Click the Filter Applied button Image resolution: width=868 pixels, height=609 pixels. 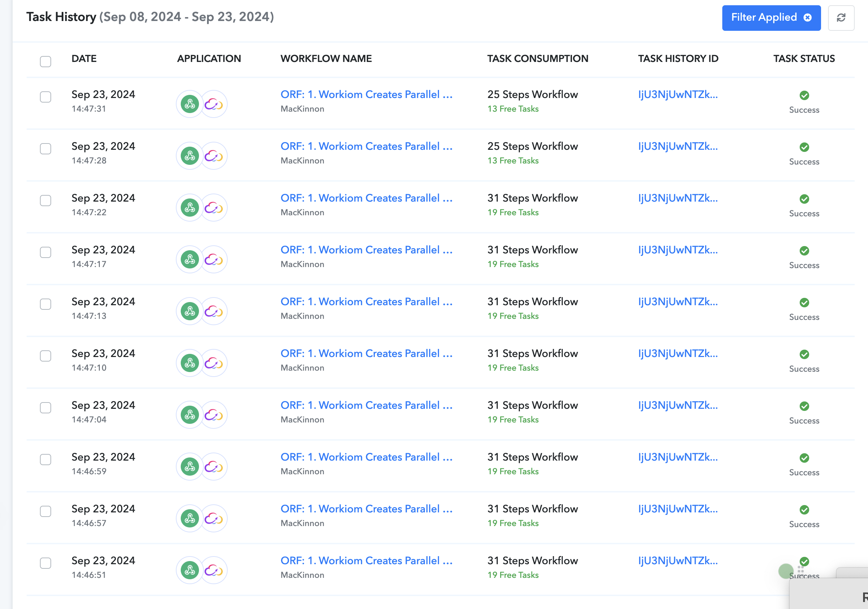771,18
